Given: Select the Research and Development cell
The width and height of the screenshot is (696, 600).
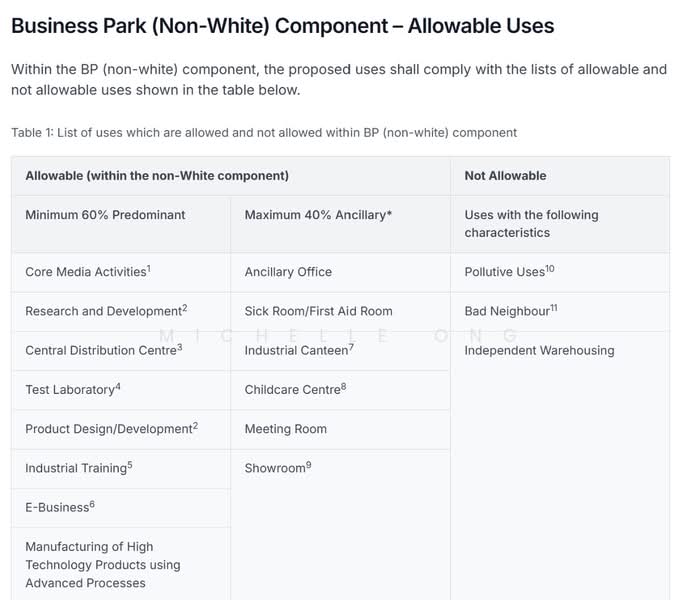Looking at the screenshot, I should (121, 312).
